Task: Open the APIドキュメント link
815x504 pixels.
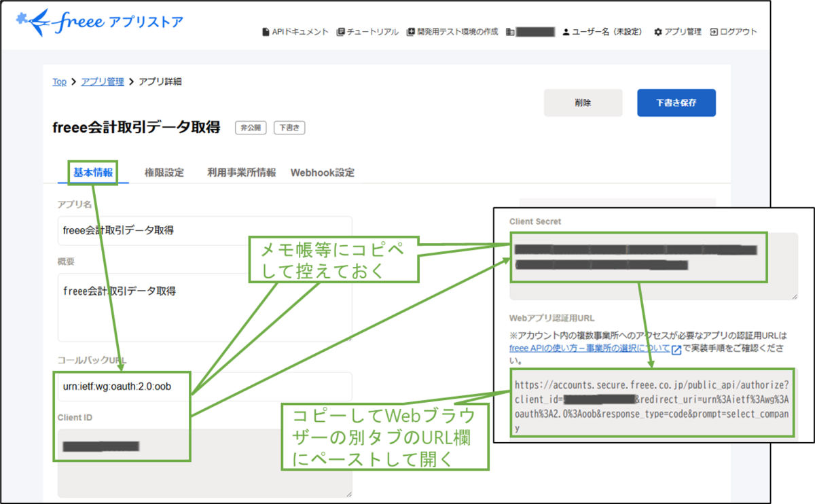Action: coord(300,32)
